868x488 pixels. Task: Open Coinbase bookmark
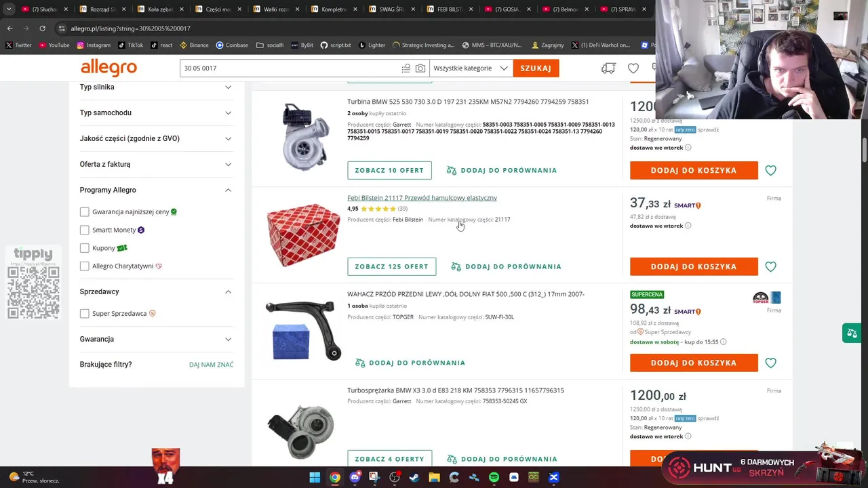tap(232, 45)
